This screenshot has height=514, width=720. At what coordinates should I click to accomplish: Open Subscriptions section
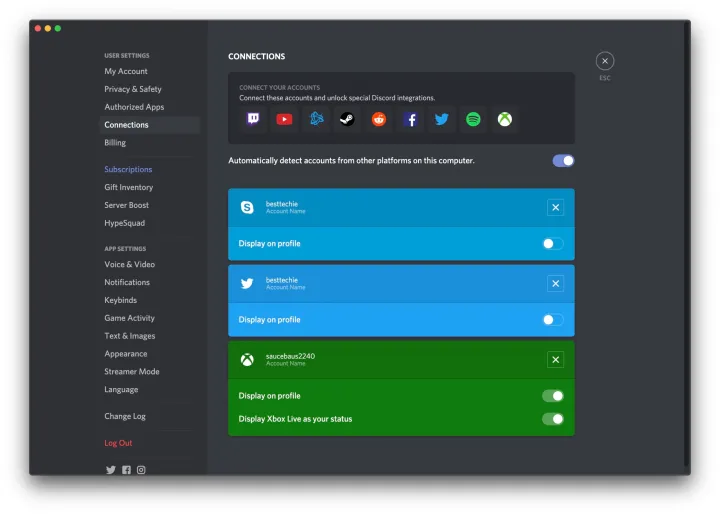pos(149,169)
